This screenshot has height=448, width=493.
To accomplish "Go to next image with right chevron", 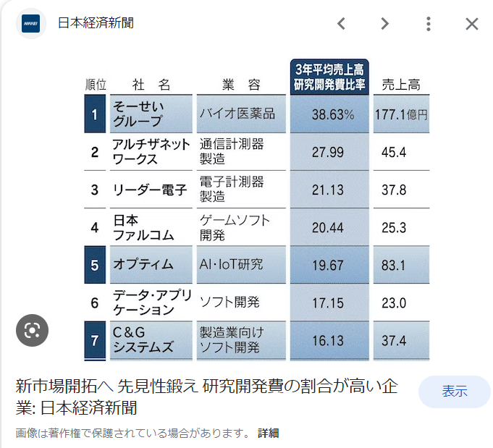I will pos(385,24).
